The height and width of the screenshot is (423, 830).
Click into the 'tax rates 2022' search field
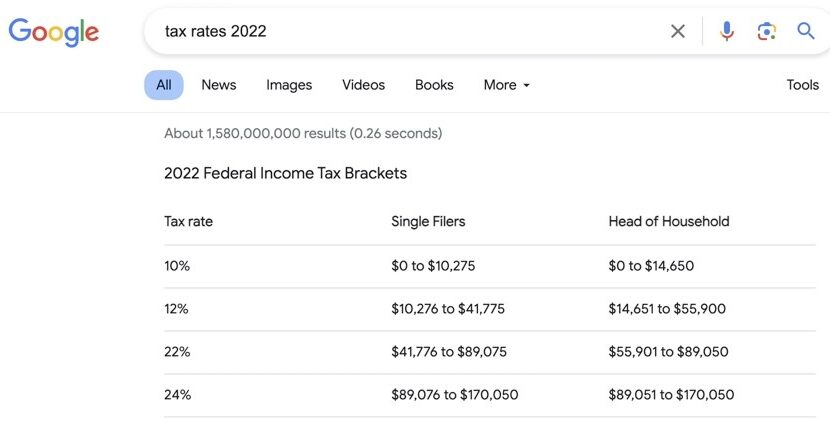[x=400, y=31]
